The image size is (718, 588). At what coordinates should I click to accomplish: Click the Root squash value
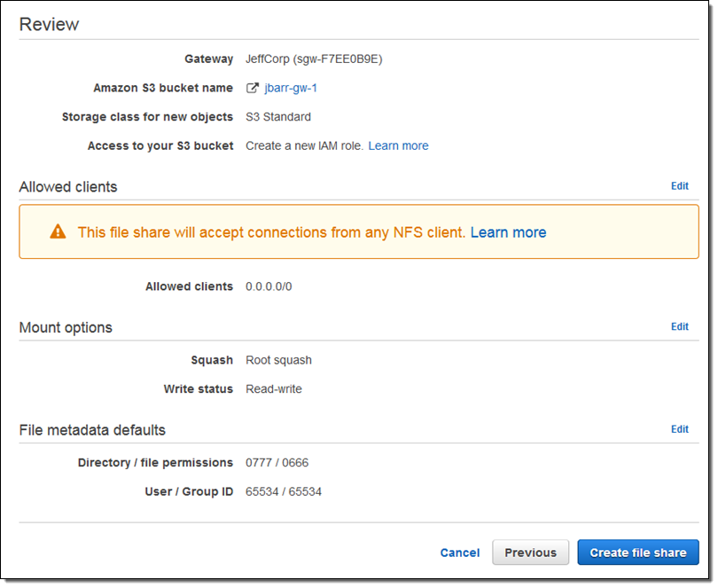point(278,360)
